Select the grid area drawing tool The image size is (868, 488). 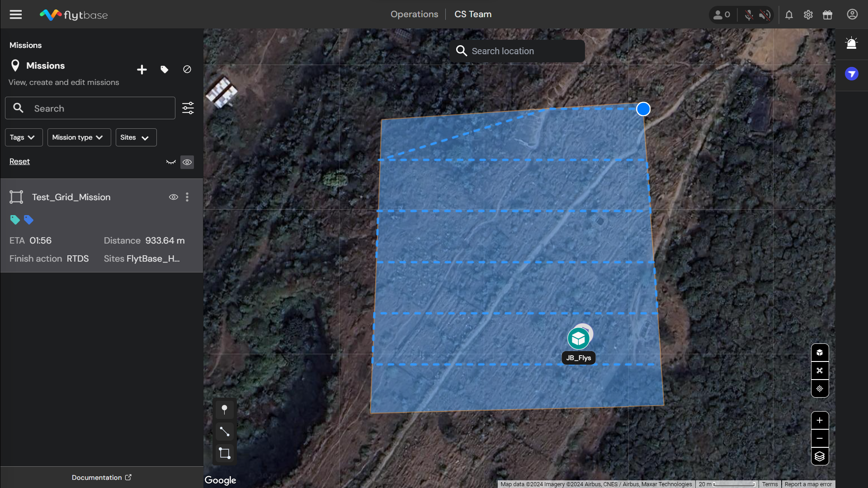[224, 453]
